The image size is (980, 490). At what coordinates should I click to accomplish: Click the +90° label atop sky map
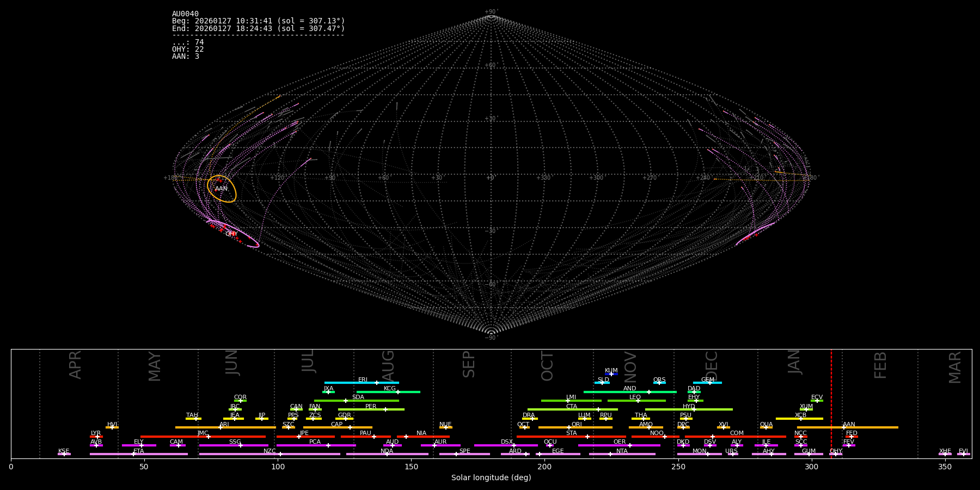(x=491, y=12)
